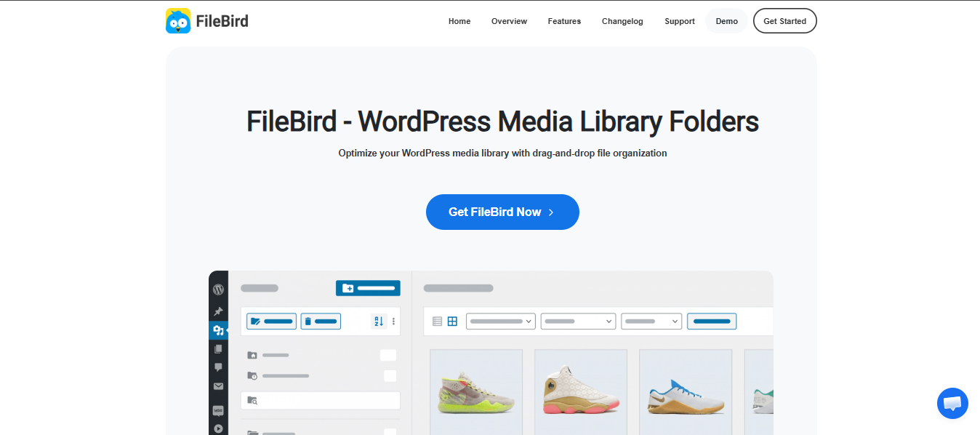Click the rename folder button with pencil
Screen dimensions: 980x435
coord(271,321)
